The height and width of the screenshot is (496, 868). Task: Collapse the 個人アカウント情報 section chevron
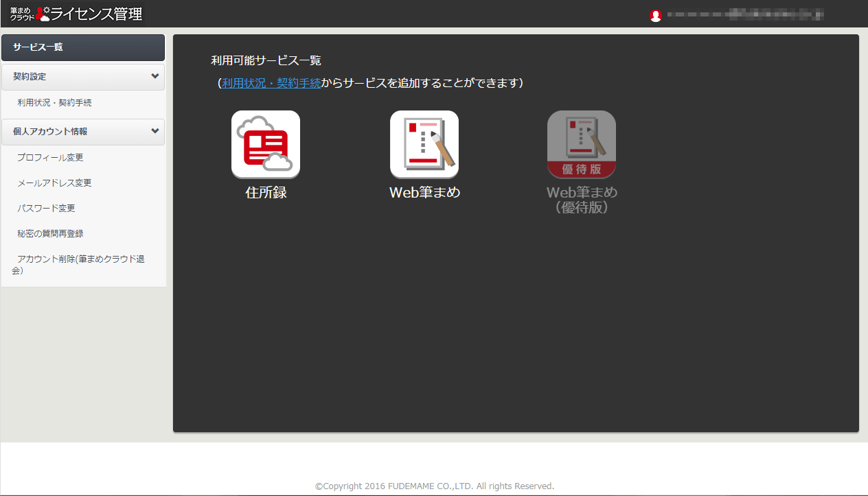155,131
